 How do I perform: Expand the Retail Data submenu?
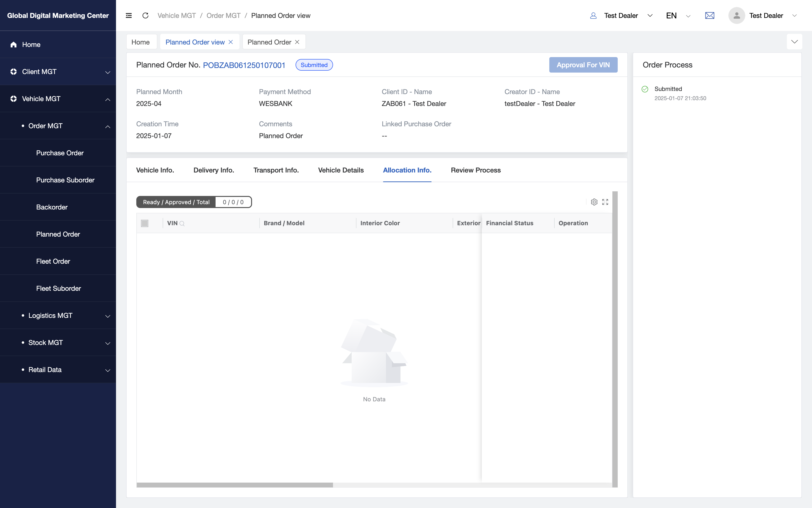tap(108, 370)
